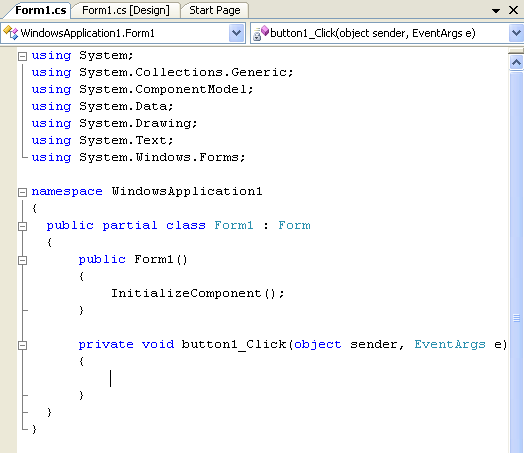The height and width of the screenshot is (453, 524).
Task: Open the active files dropdown arrow
Action: tap(496, 11)
